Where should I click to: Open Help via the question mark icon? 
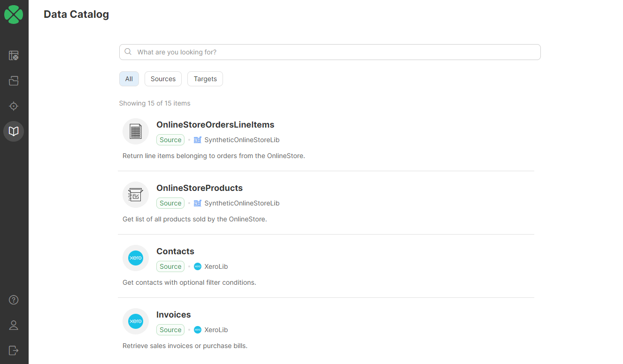click(x=14, y=300)
